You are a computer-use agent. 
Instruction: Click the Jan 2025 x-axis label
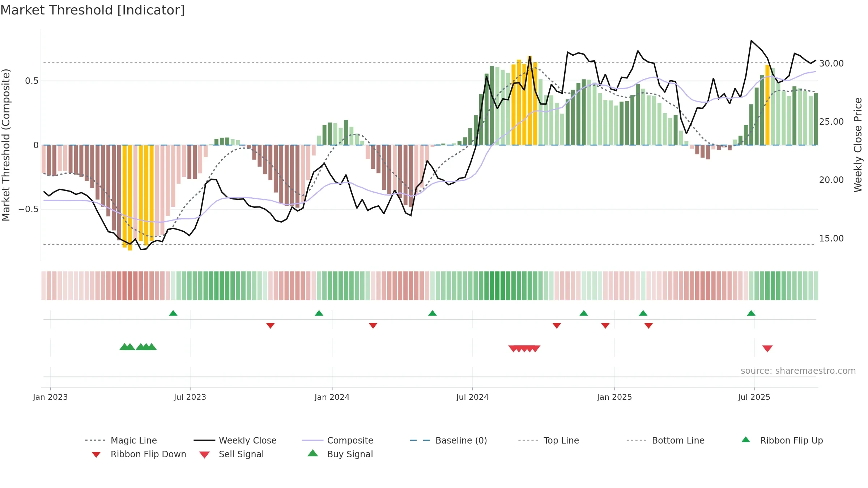tap(614, 397)
